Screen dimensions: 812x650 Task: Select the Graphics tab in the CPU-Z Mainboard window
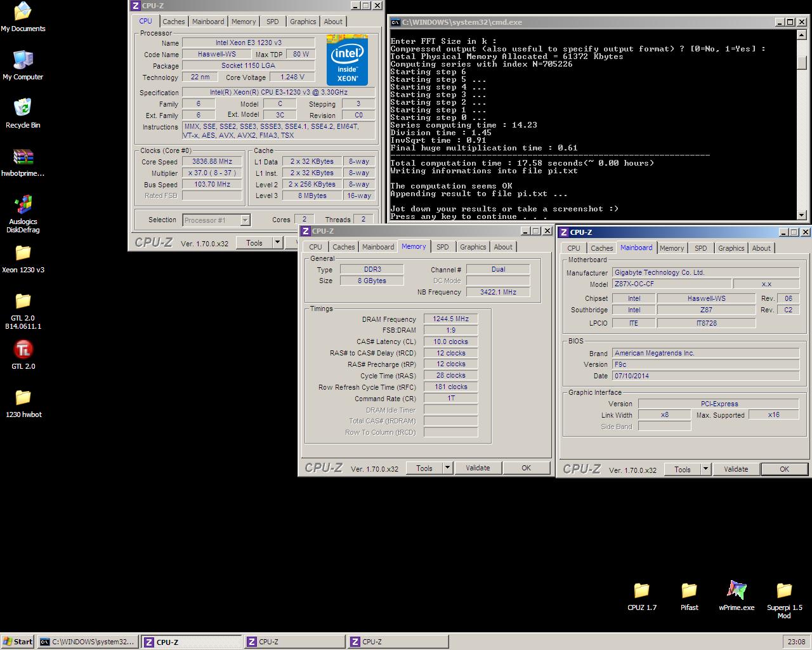pos(731,248)
